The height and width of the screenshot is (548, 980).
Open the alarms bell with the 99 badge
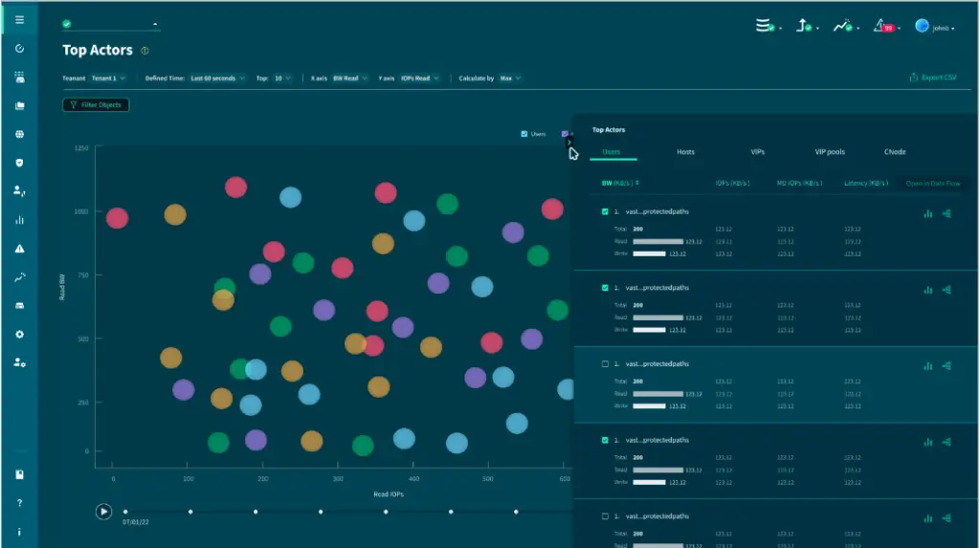pos(882,26)
